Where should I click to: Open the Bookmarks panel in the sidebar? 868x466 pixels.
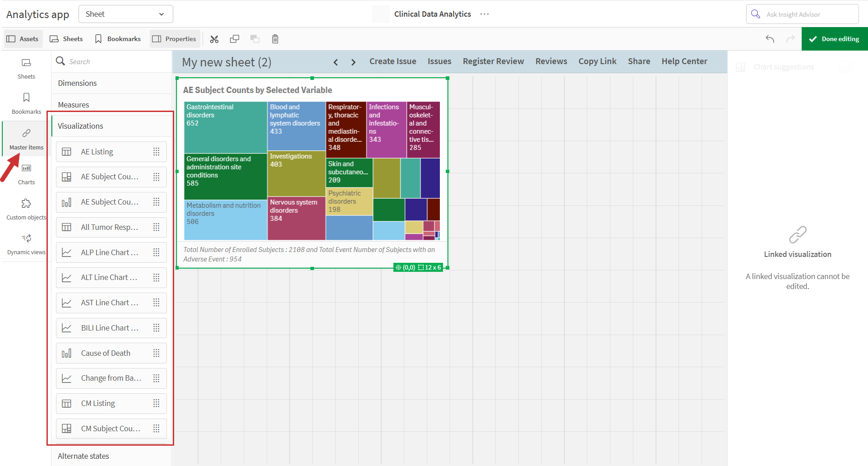click(x=26, y=103)
